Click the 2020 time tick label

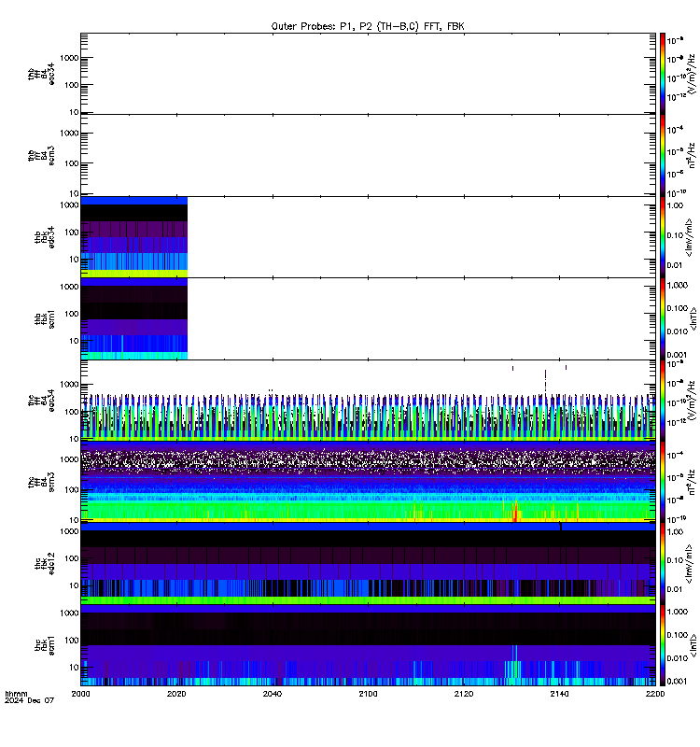pos(176,694)
